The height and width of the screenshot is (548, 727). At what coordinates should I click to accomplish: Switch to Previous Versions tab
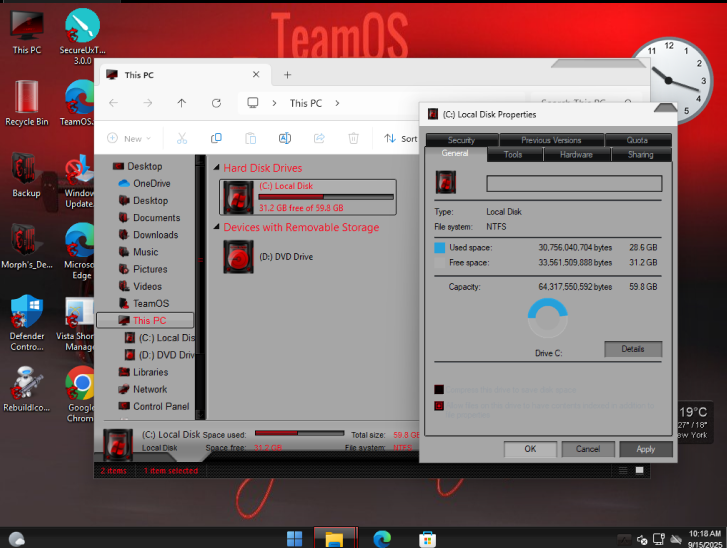551,140
